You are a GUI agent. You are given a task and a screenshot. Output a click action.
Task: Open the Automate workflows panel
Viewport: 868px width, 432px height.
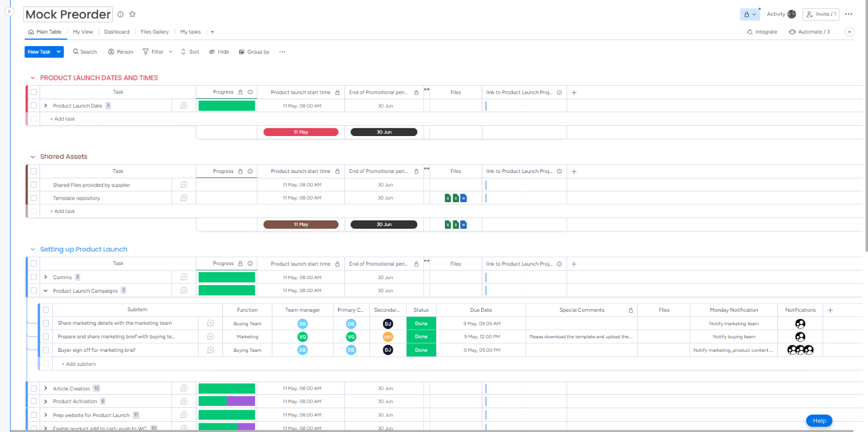(x=809, y=32)
